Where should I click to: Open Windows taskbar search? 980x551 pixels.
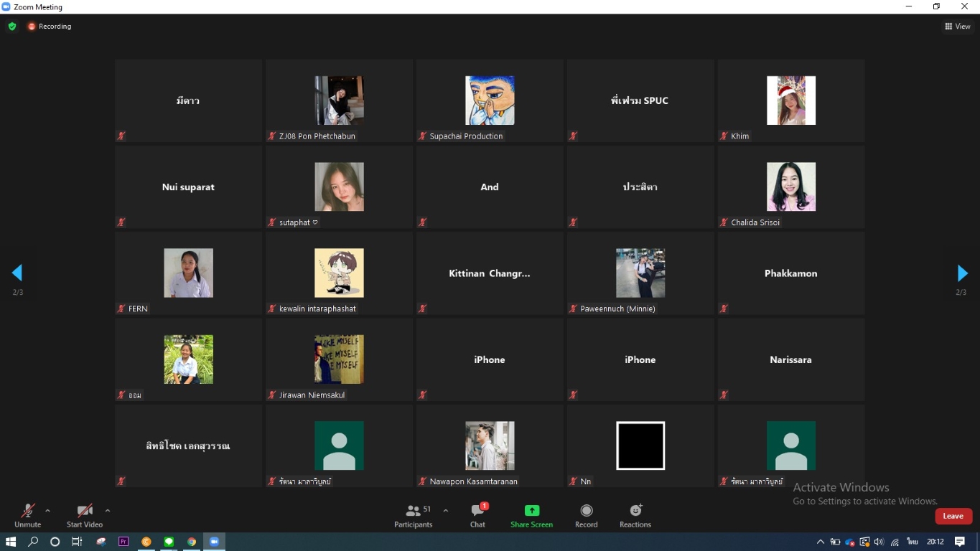(x=33, y=542)
